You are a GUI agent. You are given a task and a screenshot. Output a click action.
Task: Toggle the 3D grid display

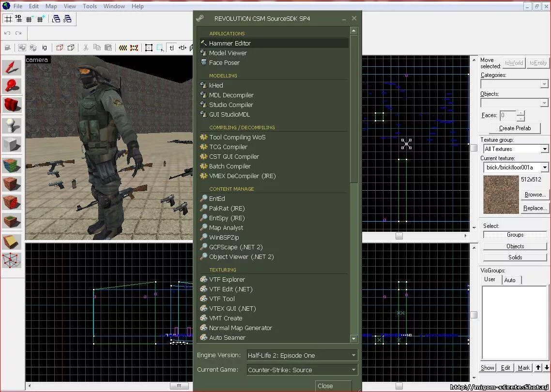pyautogui.click(x=18, y=19)
